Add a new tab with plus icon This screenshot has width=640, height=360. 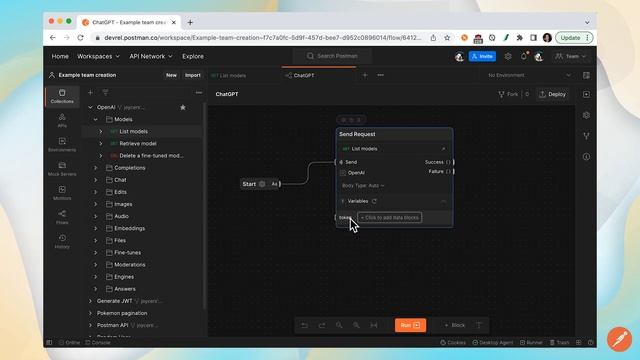click(365, 75)
